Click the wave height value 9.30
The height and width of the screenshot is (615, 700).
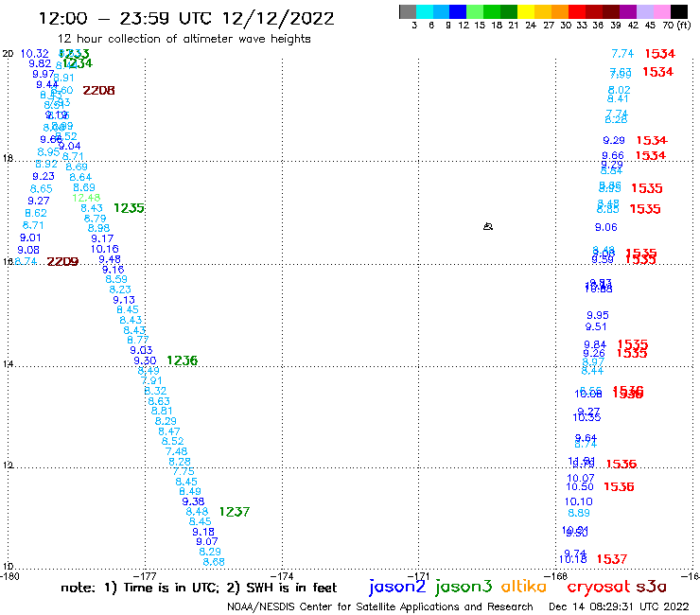[145, 360]
